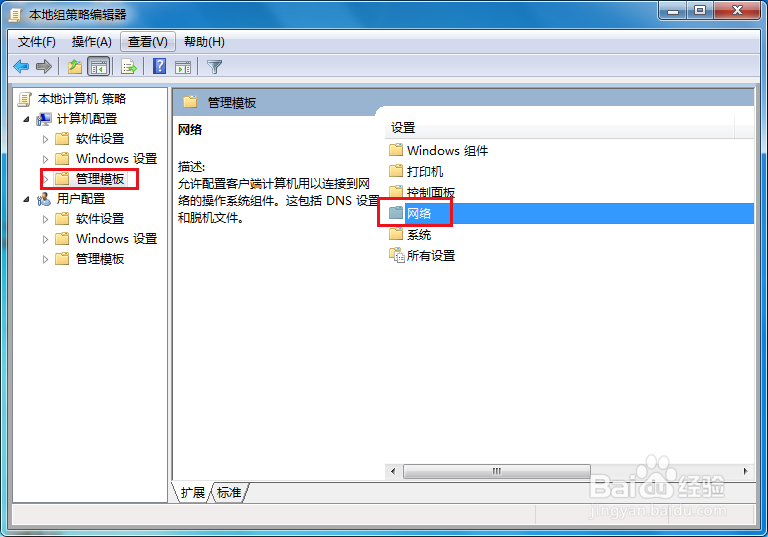Toggle the Show/Hide action pane icon
Screen dimensions: 768x537
(x=183, y=67)
